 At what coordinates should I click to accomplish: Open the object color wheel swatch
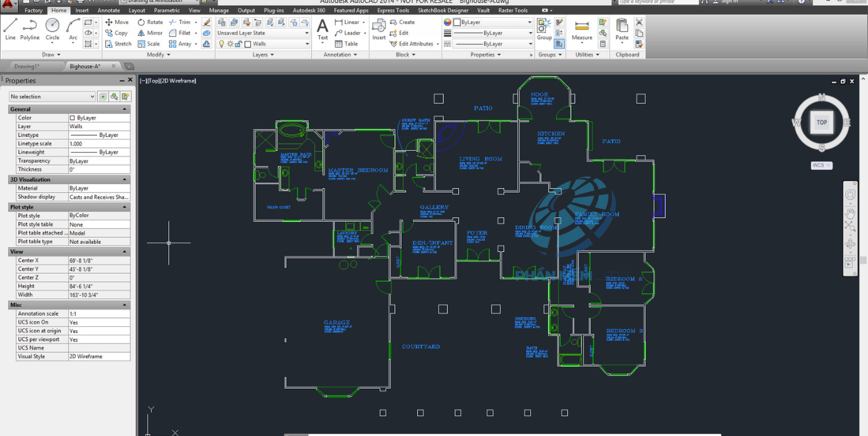tap(448, 22)
